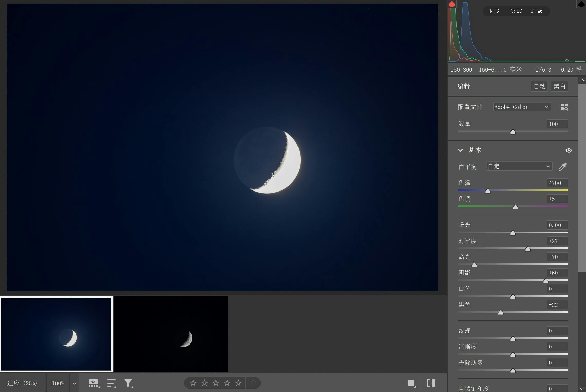Click the ISO 800 metadata text
The height and width of the screenshot is (392, 586).
[x=461, y=70]
